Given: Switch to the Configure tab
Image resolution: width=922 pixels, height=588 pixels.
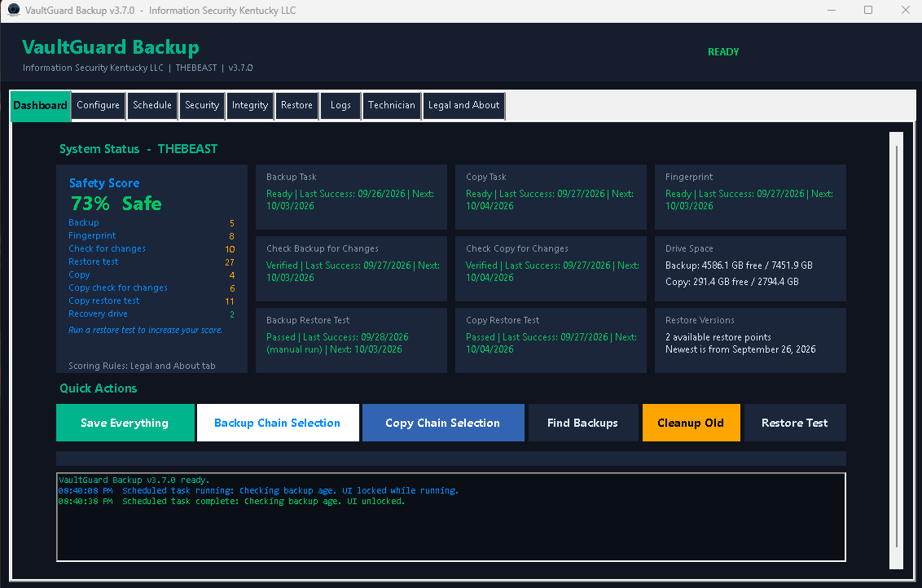Looking at the screenshot, I should [x=99, y=106].
